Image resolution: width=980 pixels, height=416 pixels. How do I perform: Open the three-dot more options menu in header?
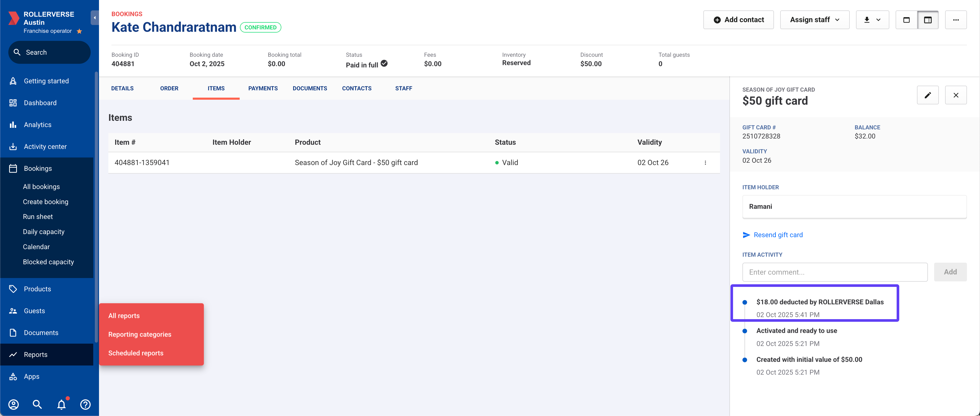tap(956, 20)
